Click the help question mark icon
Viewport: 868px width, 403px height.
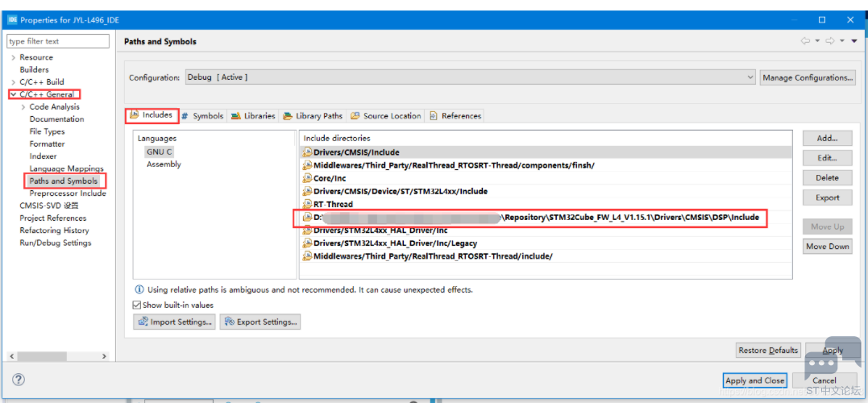click(x=19, y=380)
